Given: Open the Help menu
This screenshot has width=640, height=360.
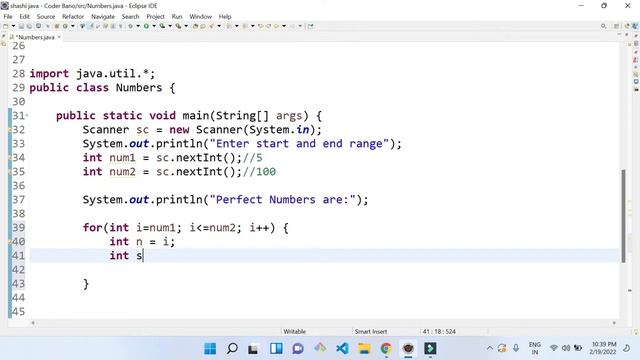Looking at the screenshot, I should click(225, 16).
